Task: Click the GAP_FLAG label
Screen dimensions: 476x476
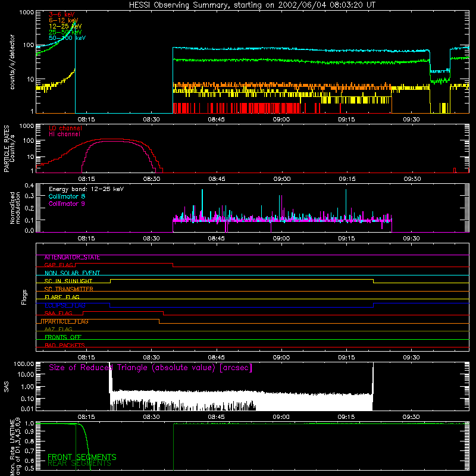Action: click(x=59, y=265)
